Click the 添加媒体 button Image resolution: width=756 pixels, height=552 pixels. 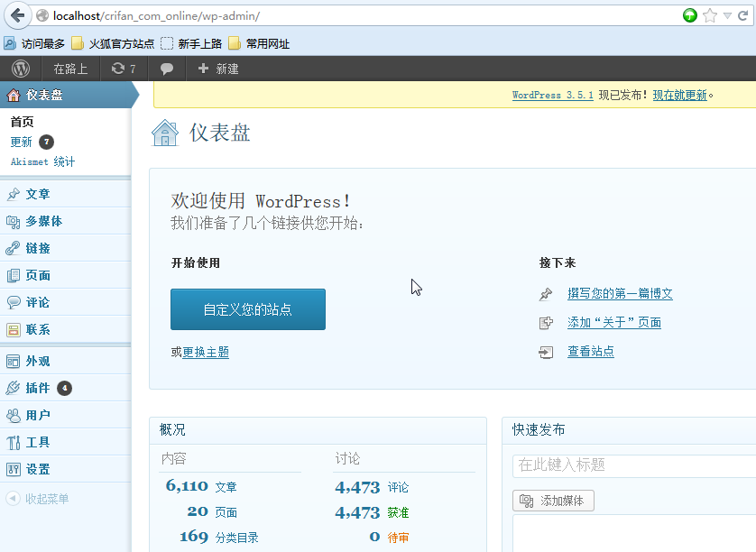(x=554, y=501)
